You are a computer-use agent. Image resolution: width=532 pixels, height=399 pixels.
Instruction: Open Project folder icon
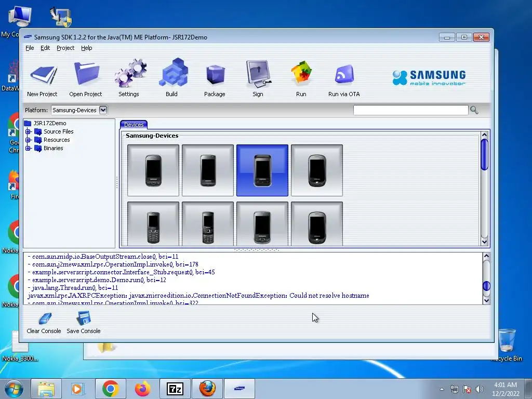coord(86,74)
